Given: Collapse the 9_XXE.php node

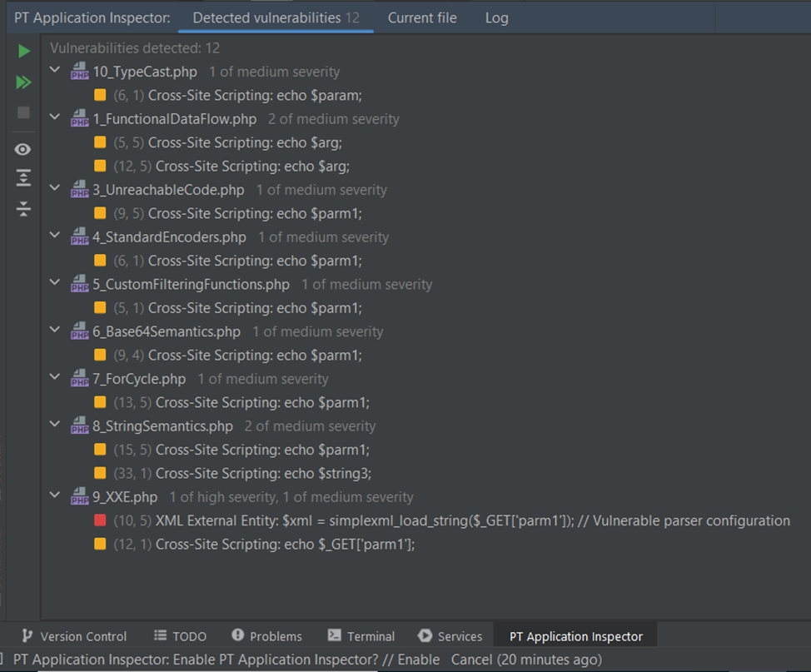Looking at the screenshot, I should tap(55, 495).
